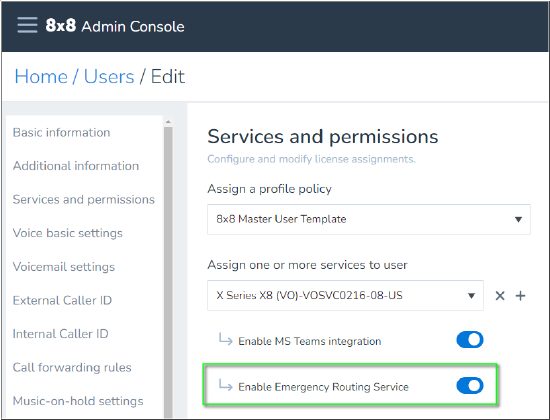Remove the assigned X Series service

500,296
